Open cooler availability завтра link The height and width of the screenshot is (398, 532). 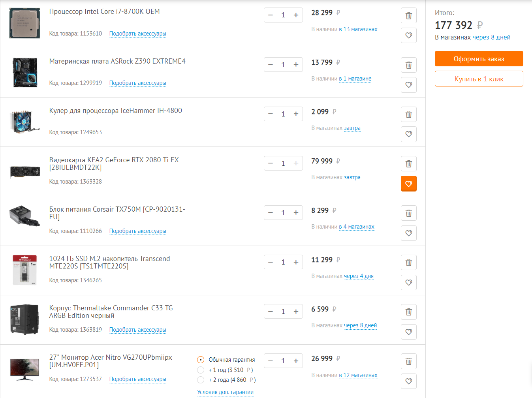(x=352, y=128)
